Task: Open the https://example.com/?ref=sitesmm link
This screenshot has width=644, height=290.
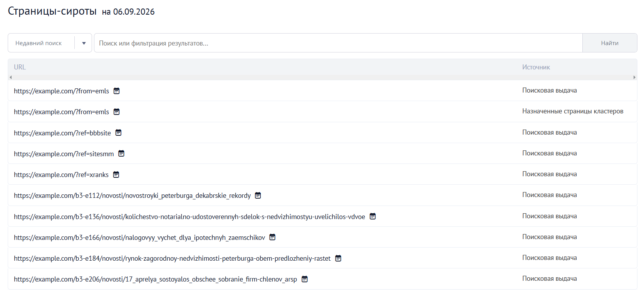Action: [x=64, y=154]
